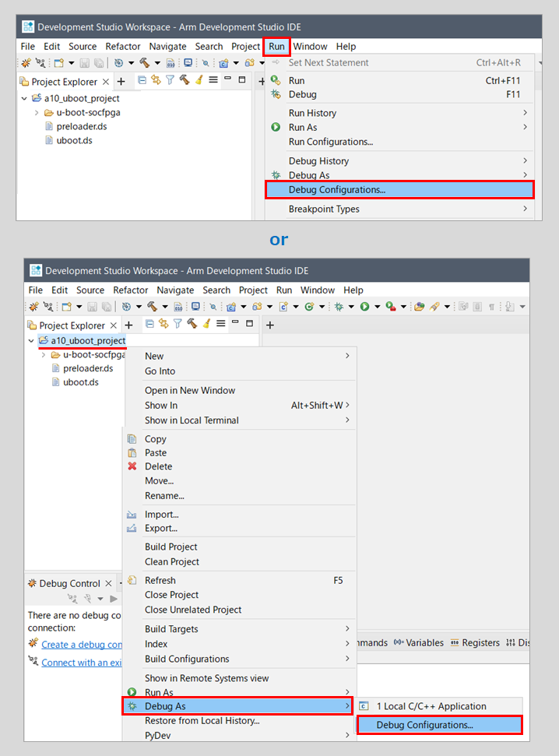559x756 pixels.
Task: Select 1 Local C/C++ Application
Action: click(431, 706)
